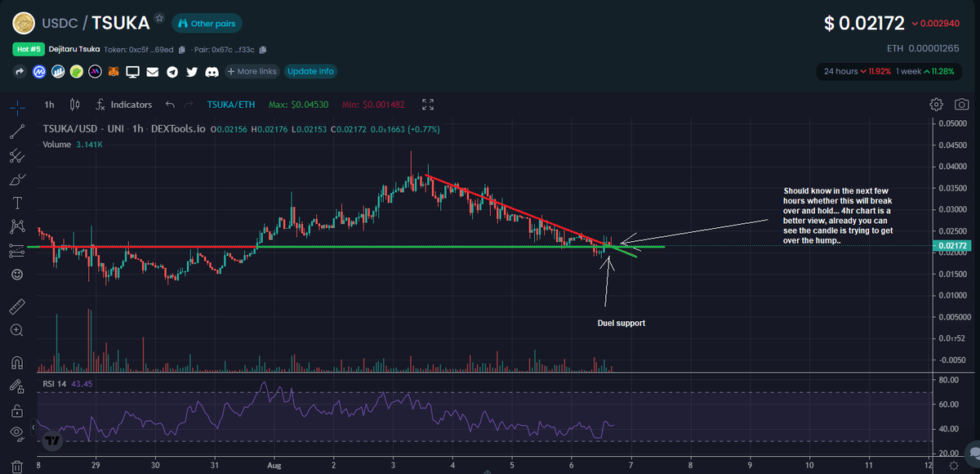Click the 24 hours change stat
This screenshot has width=980, height=474.
857,72
